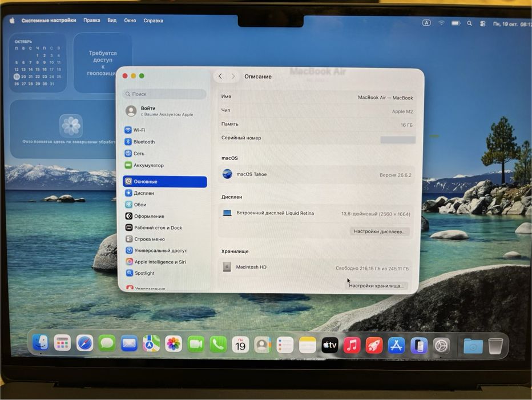532x400 pixels.
Task: Open Reminders app in the Dock
Action: [285, 345]
